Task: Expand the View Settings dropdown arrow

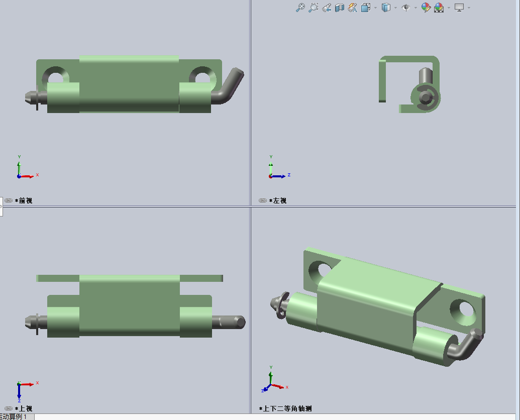Action: (x=469, y=8)
